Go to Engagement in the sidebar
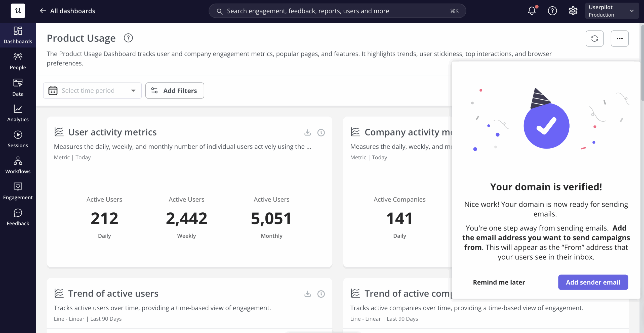Image resolution: width=644 pixels, height=333 pixels. coord(18,191)
